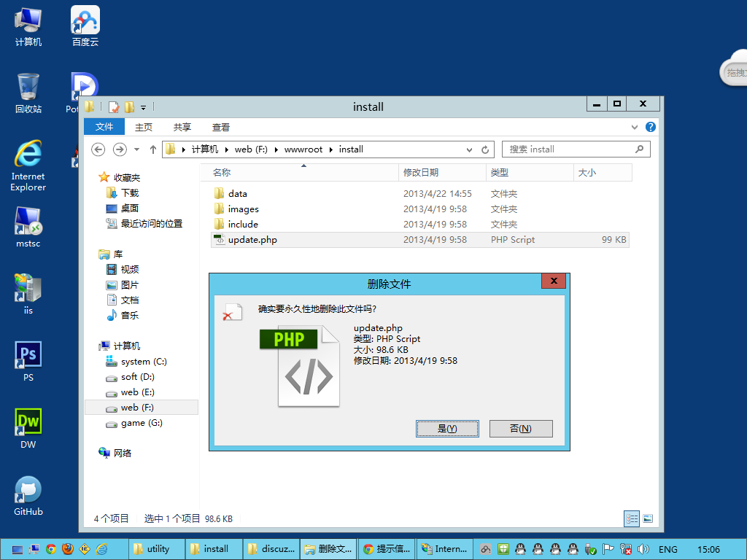747x560 pixels.
Task: Open Explorer help question mark icon
Action: click(x=650, y=127)
